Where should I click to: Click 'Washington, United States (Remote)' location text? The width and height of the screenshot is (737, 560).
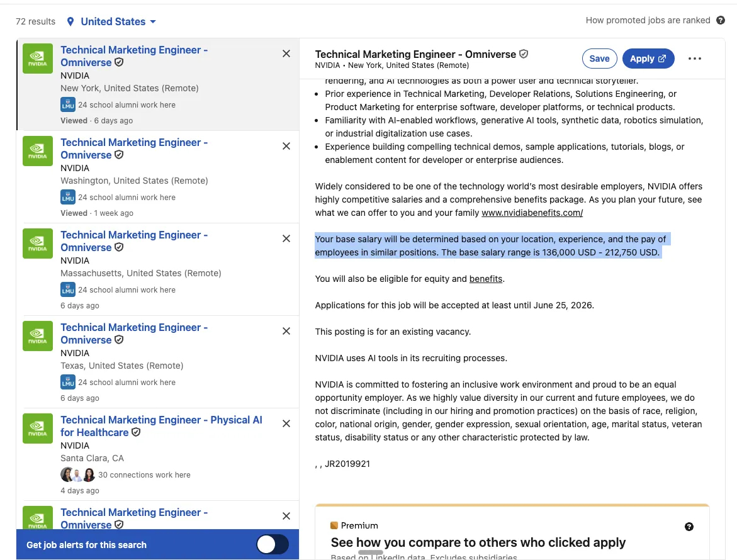coord(134,181)
